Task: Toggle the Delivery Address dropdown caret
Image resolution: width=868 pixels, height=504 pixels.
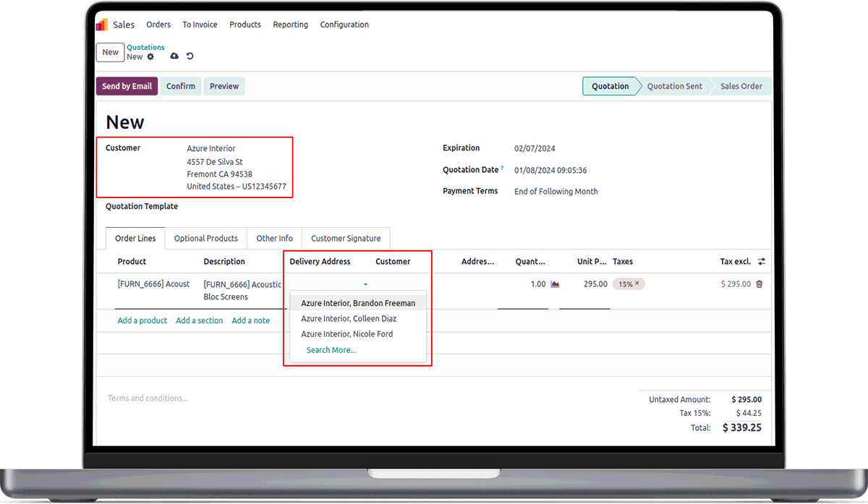Action: [x=366, y=285]
